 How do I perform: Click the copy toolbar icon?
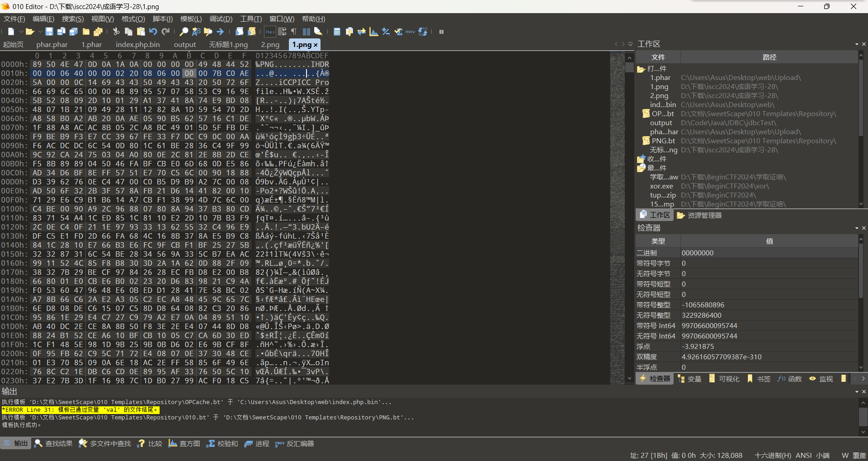(128, 32)
